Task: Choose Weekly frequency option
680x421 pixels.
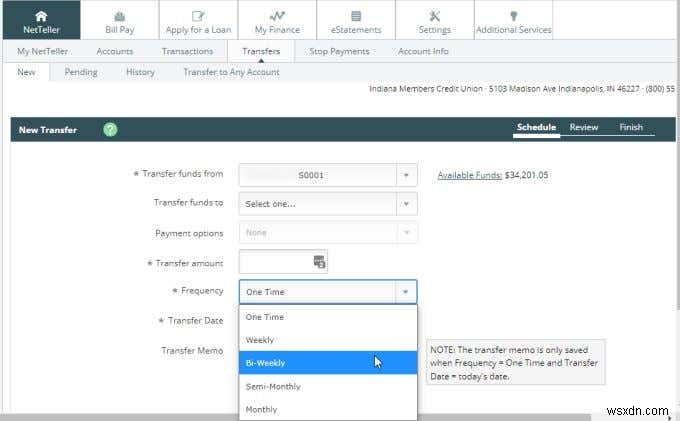Action: pyautogui.click(x=328, y=340)
